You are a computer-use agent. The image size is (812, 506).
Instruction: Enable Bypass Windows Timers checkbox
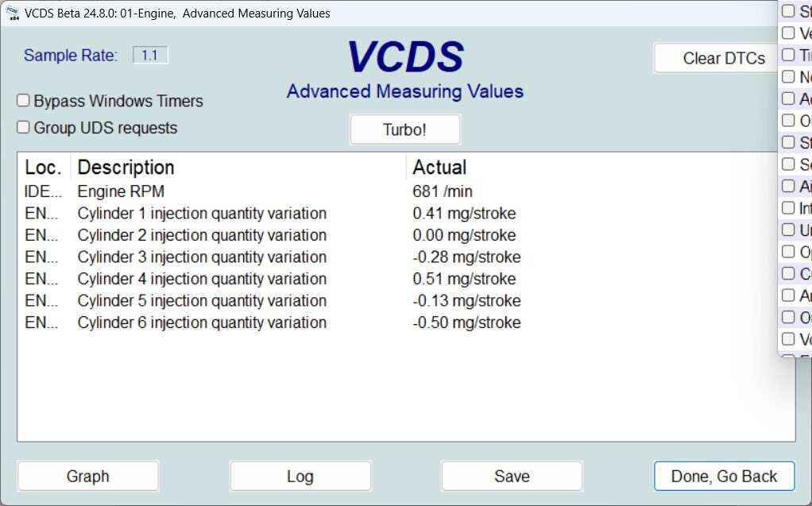coord(24,101)
